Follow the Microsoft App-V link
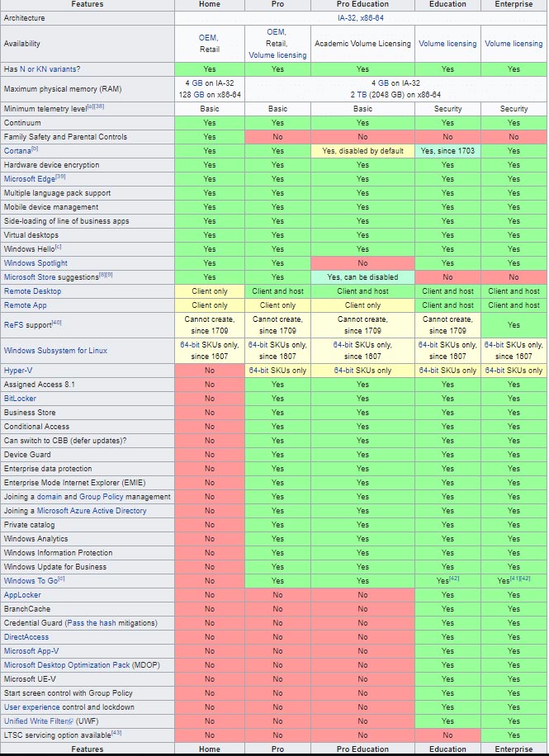The height and width of the screenshot is (756, 549). pos(31,651)
